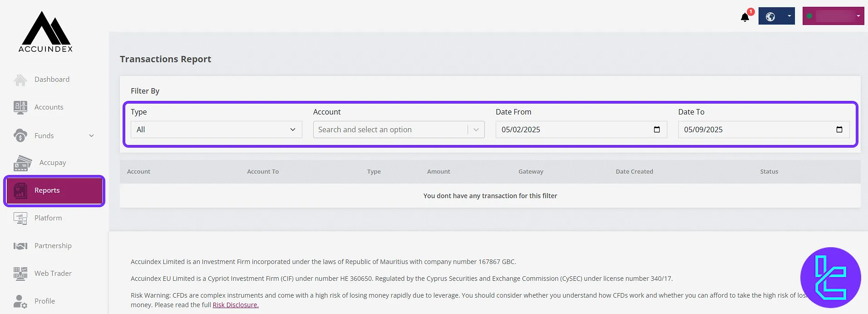Open the user account dropdown
This screenshot has height=314, width=868.
pos(833,16)
